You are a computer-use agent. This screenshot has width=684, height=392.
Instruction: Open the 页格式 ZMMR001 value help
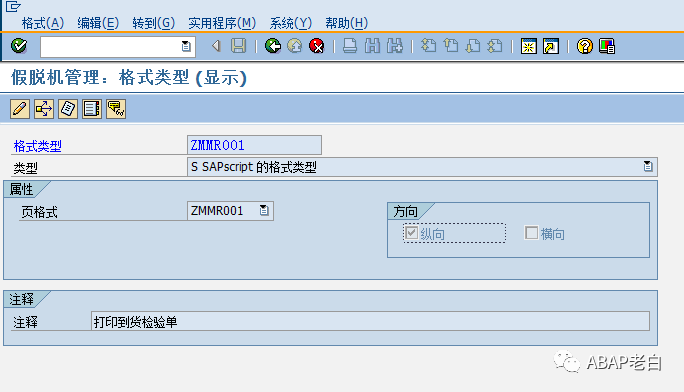tap(264, 210)
